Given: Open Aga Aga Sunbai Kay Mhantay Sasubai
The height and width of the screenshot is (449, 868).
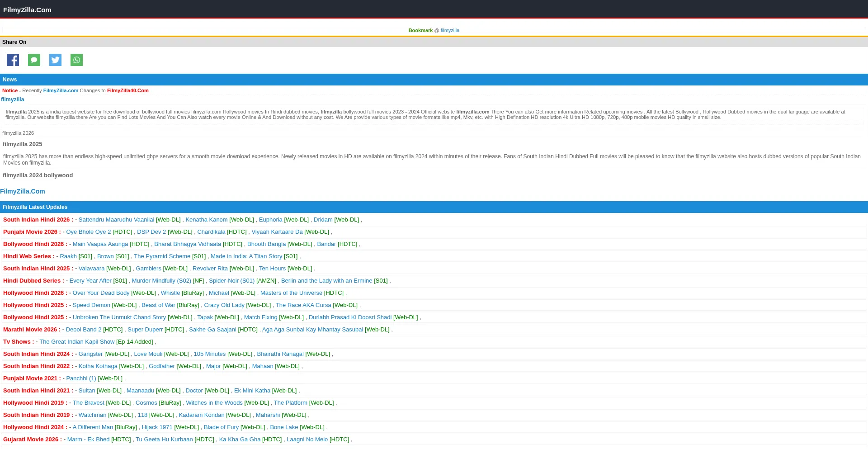Looking at the screenshot, I should (313, 330).
